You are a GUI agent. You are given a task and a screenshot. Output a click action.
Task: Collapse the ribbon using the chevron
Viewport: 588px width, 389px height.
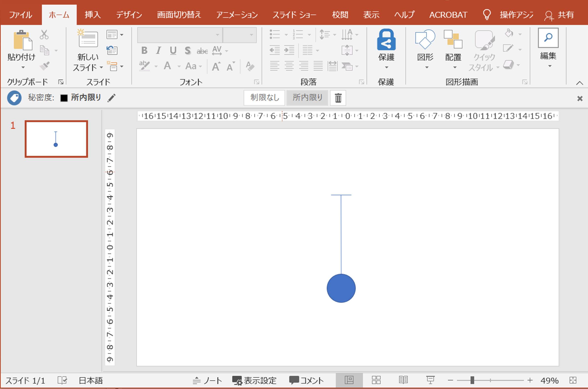(x=580, y=83)
